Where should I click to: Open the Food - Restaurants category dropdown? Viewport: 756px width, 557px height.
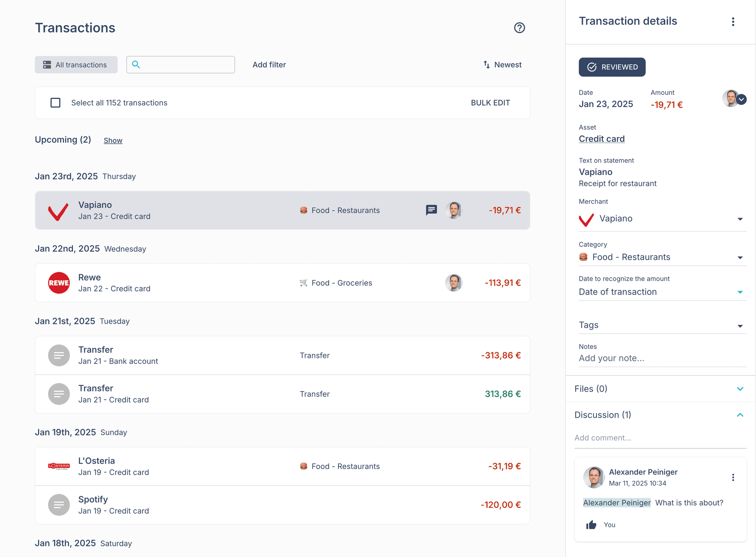(740, 257)
